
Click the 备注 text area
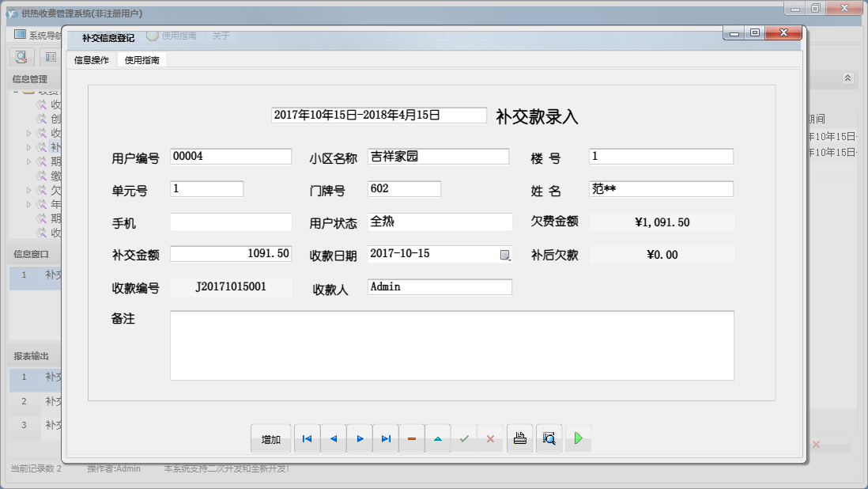click(451, 345)
